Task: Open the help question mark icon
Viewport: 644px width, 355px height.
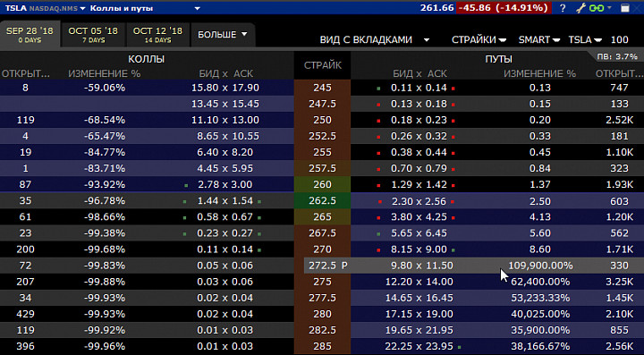Action: coord(563,8)
